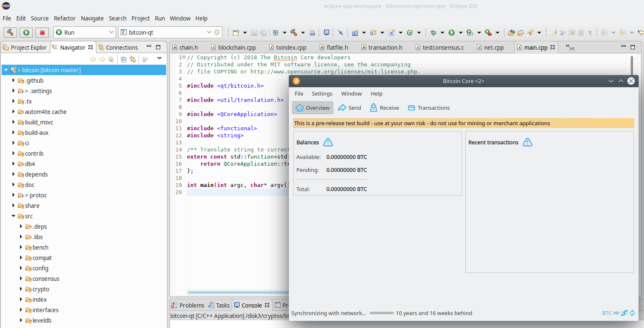Click the green bug Debug icon
Image resolution: width=644 pixels, height=328 pixels.
(433, 32)
